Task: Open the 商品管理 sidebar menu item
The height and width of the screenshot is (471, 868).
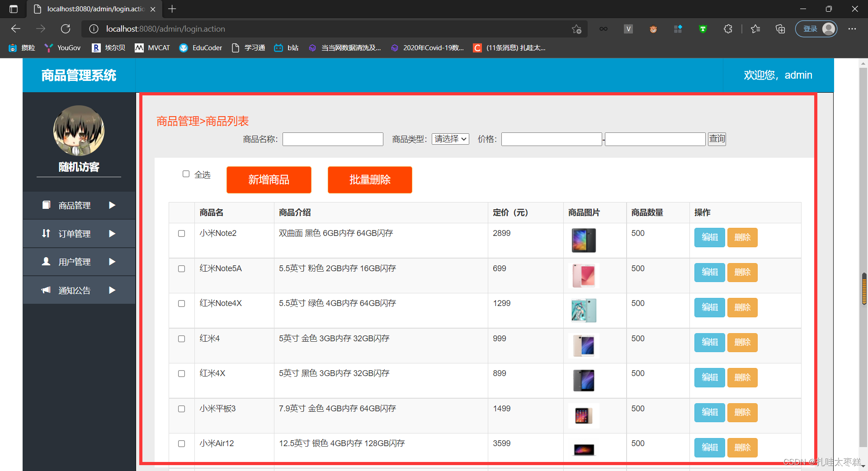Action: click(x=79, y=205)
